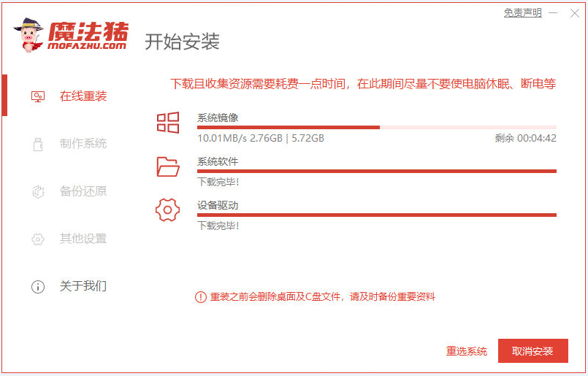Click the 关于我们 info icon
Screen dimensions: 588x376
[x=38, y=286]
